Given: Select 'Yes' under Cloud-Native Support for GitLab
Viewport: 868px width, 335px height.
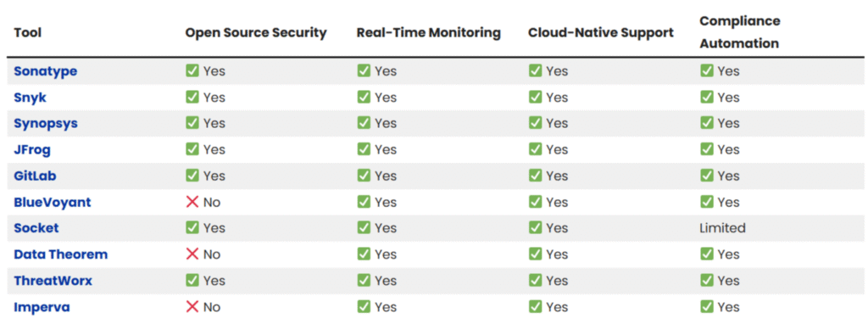Looking at the screenshot, I should (x=558, y=176).
